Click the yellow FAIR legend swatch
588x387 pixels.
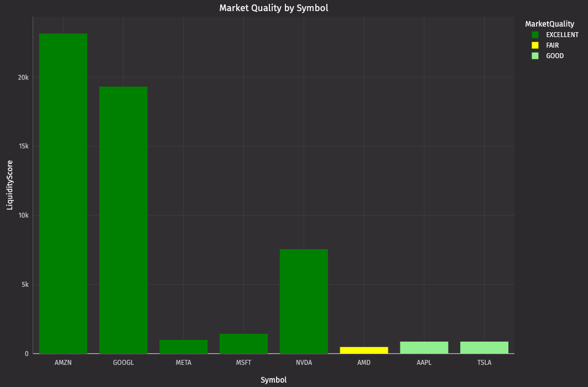click(x=535, y=45)
